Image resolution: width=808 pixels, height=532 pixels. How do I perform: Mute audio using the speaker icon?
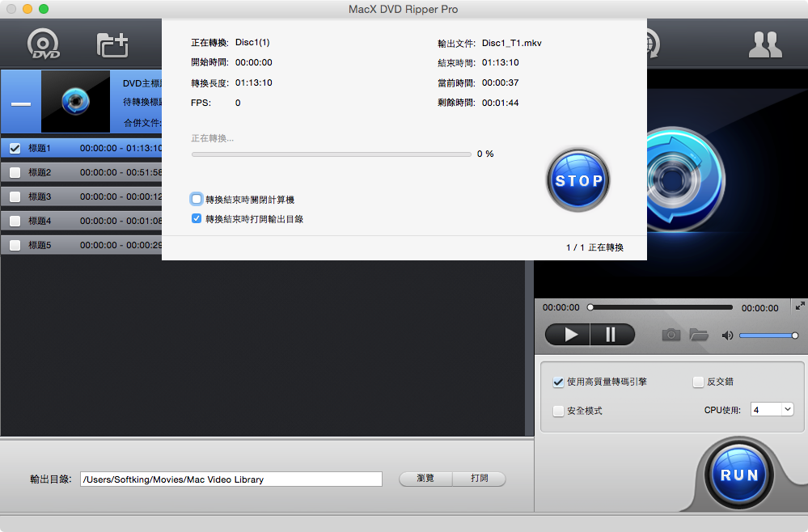728,336
